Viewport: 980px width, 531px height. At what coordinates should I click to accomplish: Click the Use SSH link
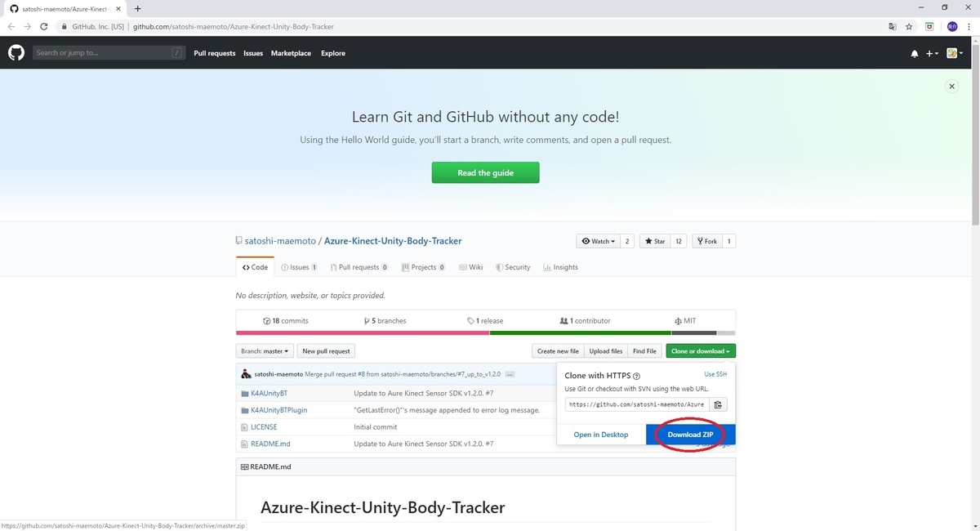715,374
